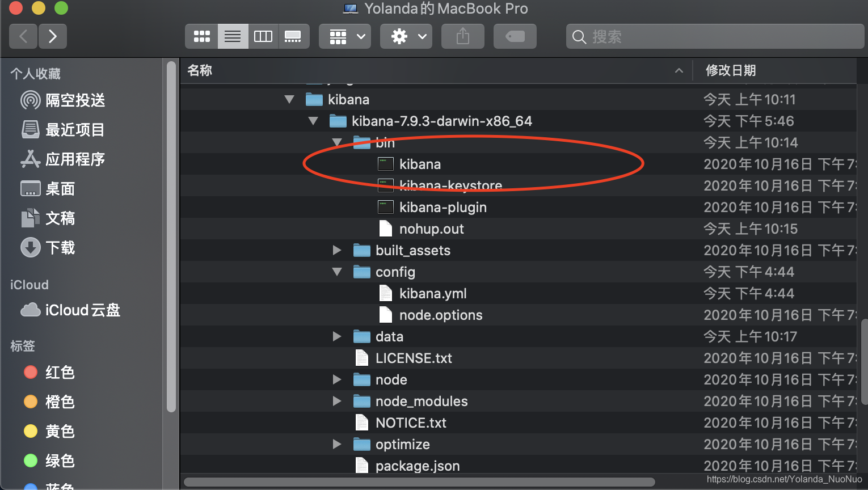This screenshot has width=868, height=490.
Task: Click the sidebar scrollbar
Action: coord(171,236)
